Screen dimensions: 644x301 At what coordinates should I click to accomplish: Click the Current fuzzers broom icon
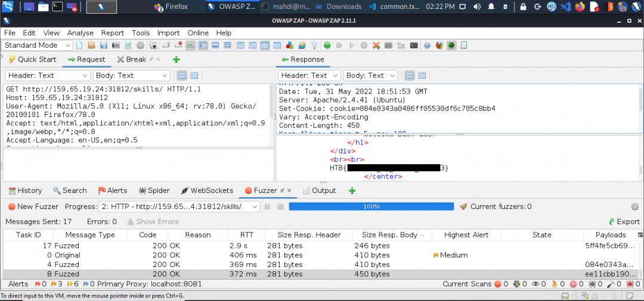coord(464,207)
